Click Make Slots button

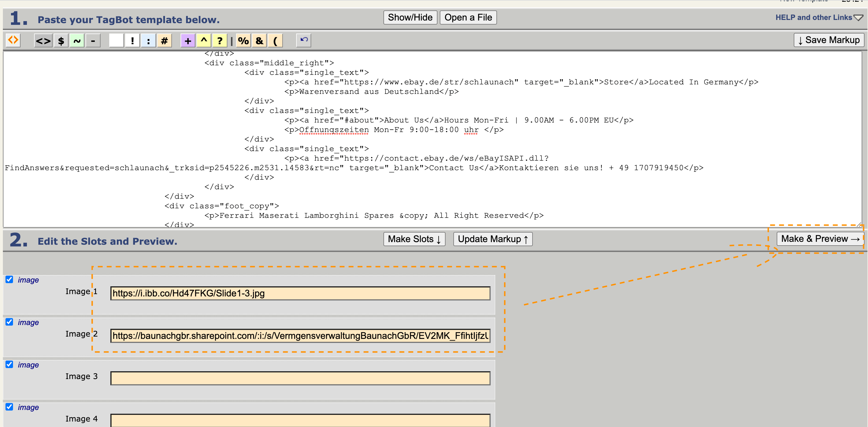414,239
